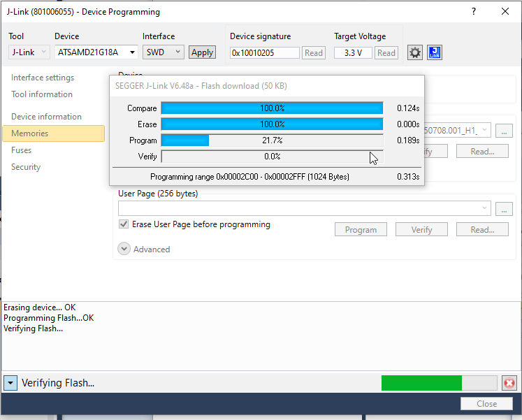Cancel the flash verify with the red X
Image resolution: width=522 pixels, height=420 pixels.
(509, 383)
